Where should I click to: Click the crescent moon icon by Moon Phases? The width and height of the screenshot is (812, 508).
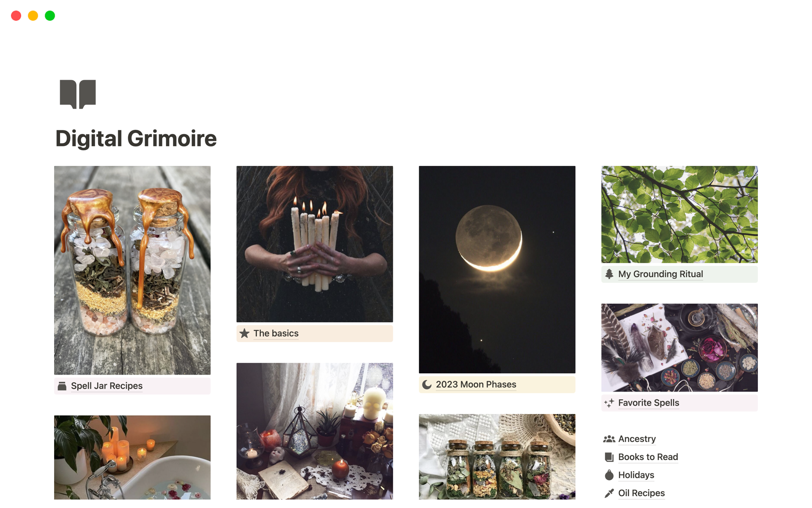pos(427,384)
